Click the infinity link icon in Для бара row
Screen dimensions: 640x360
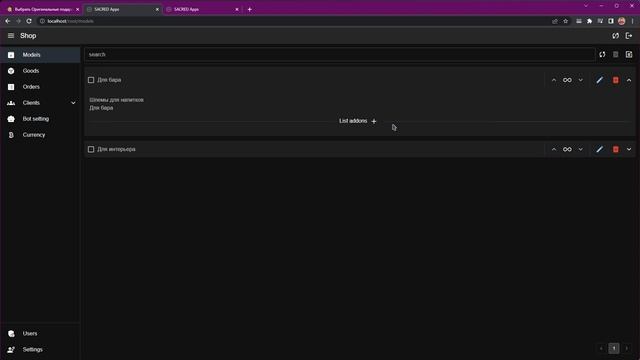(567, 80)
